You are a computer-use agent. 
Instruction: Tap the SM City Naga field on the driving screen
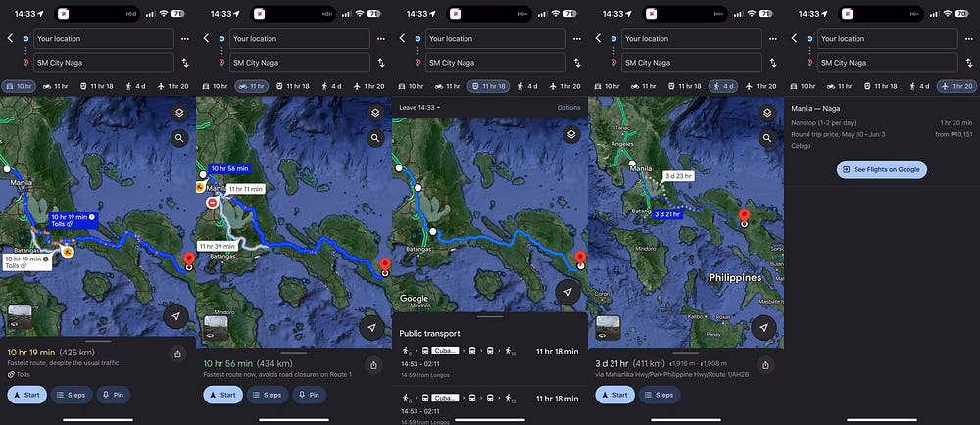[103, 63]
